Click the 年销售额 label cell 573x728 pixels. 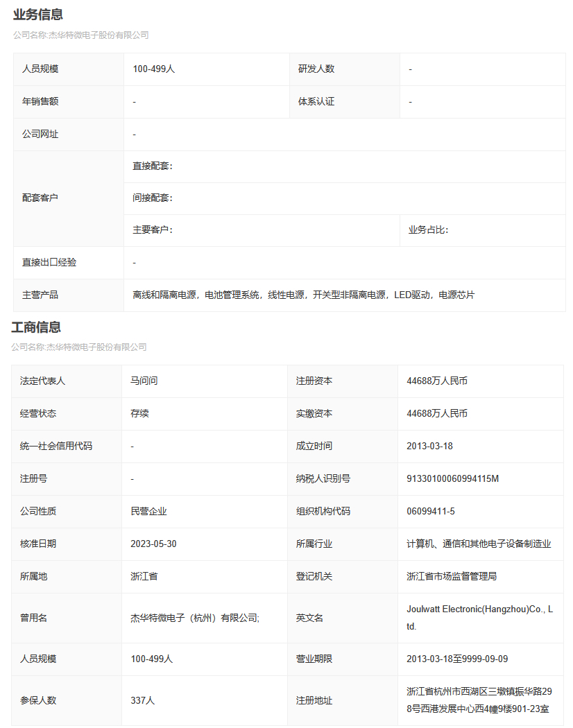point(68,102)
